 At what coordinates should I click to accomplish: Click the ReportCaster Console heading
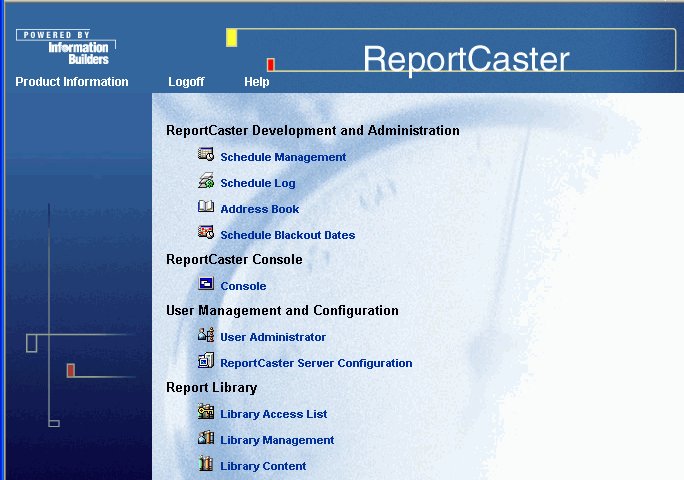click(x=234, y=259)
